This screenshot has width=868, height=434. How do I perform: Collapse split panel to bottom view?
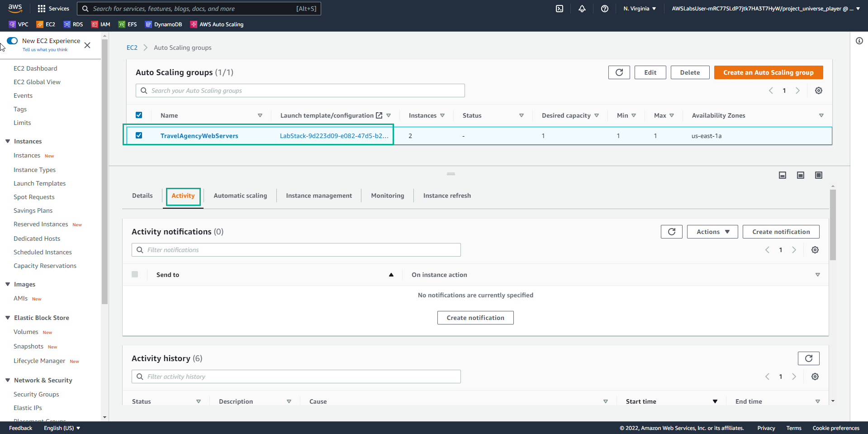pyautogui.click(x=782, y=175)
